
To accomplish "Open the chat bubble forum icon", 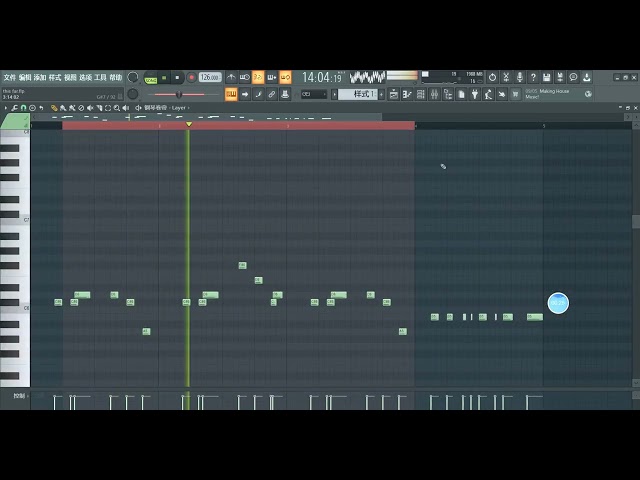I will [x=573, y=77].
